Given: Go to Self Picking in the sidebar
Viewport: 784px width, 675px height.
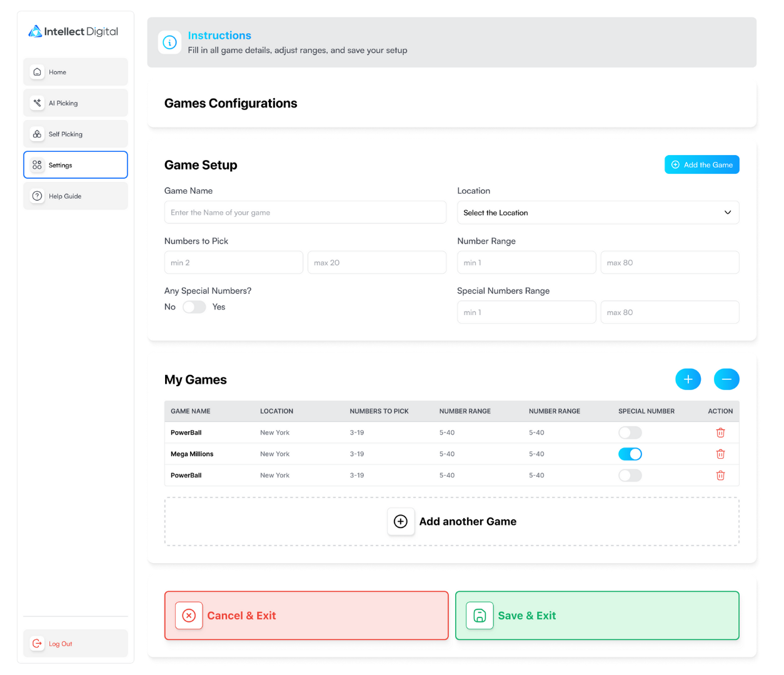Looking at the screenshot, I should pos(76,134).
